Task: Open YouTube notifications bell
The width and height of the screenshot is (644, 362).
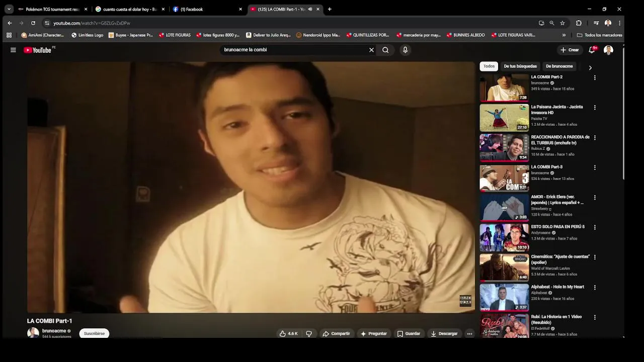Action: coord(592,50)
